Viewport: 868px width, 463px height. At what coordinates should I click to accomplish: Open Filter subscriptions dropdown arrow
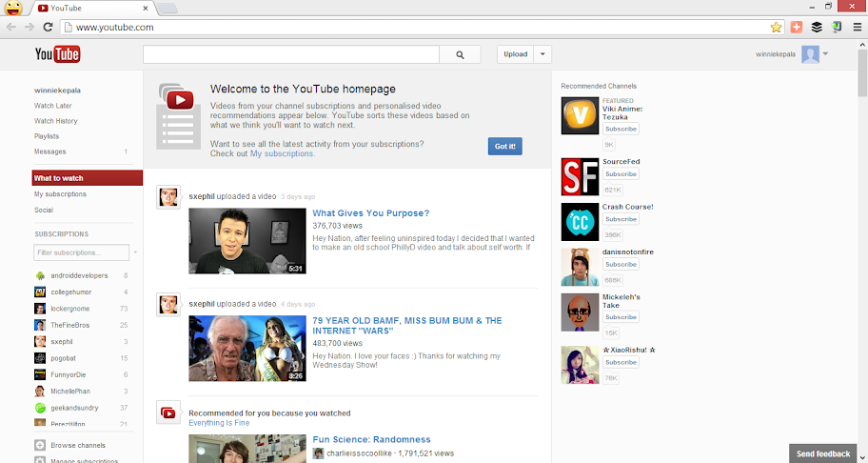(x=135, y=252)
